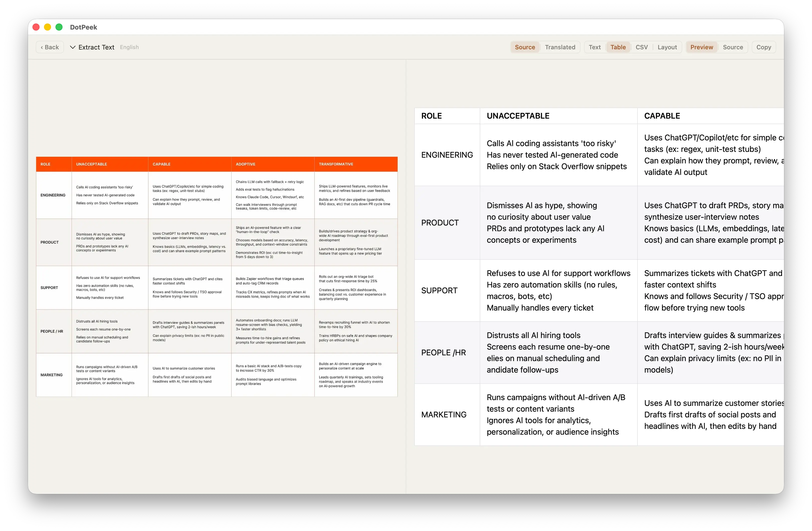This screenshot has height=531, width=812.
Task: Toggle Preview rendering mode
Action: pos(701,47)
